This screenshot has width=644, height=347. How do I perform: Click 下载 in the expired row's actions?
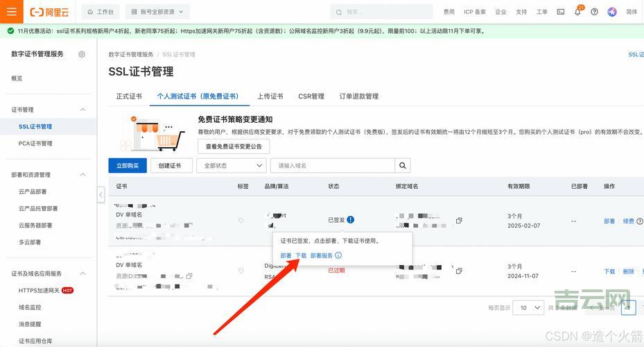click(609, 271)
